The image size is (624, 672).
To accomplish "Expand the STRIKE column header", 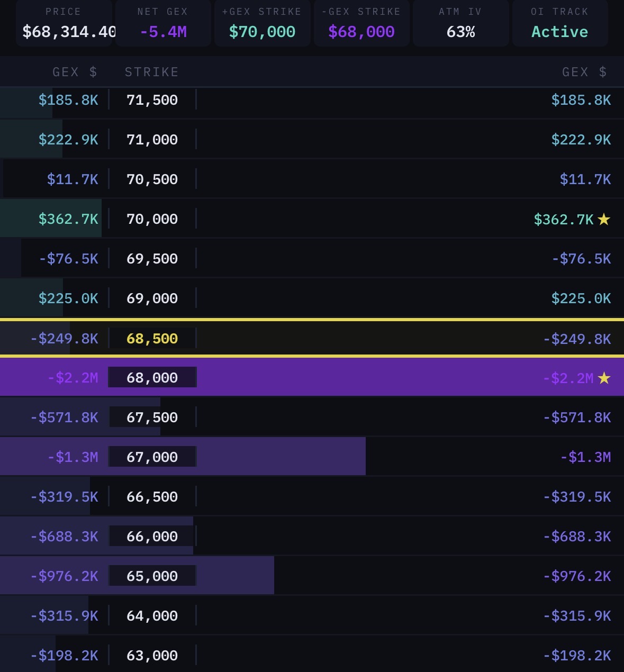I will coord(151,71).
